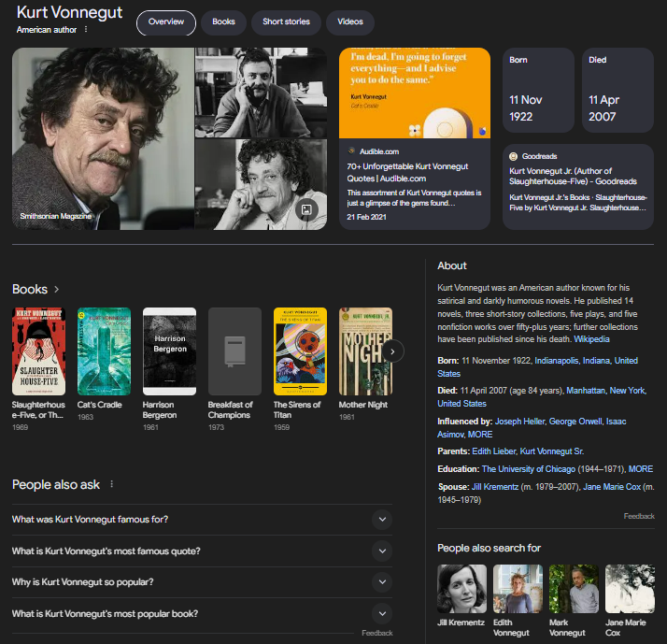Screen dimensions: 667x644
Task: Click the Died 11 Apr 2007 card
Action: 617,91
